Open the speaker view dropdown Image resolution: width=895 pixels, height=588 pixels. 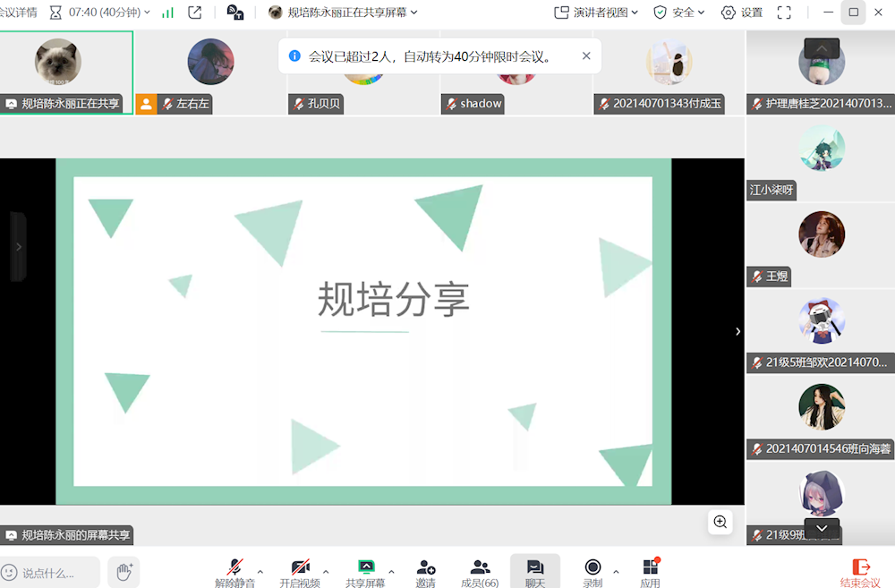[x=596, y=13]
